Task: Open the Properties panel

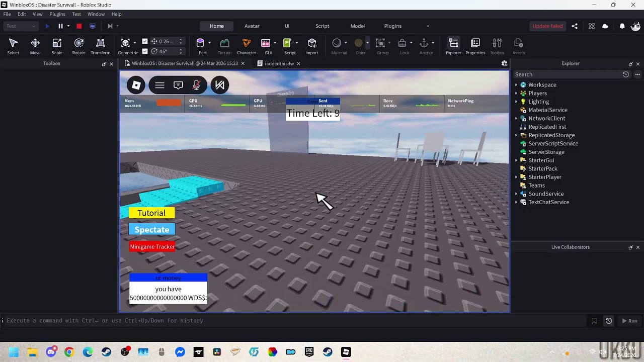Action: [x=475, y=46]
